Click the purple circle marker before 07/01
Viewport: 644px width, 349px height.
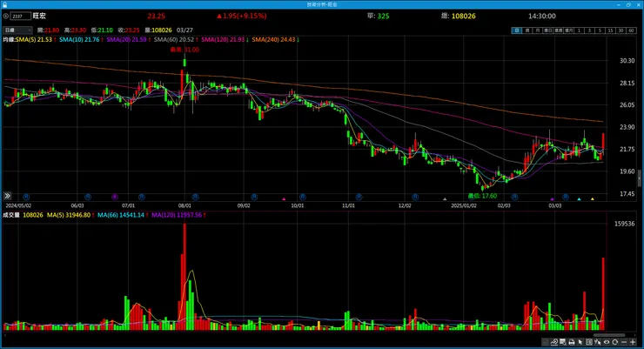click(115, 197)
